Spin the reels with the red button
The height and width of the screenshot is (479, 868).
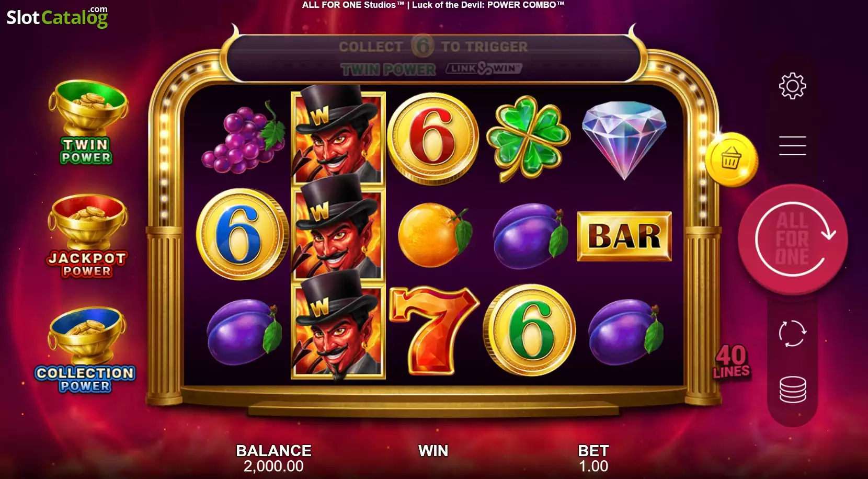coord(793,239)
